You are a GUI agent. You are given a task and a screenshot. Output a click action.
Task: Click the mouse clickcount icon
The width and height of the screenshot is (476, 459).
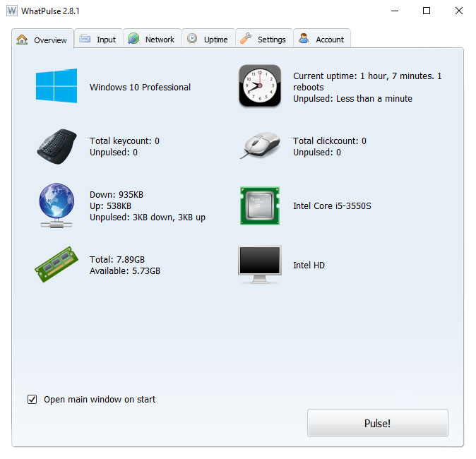(x=260, y=145)
